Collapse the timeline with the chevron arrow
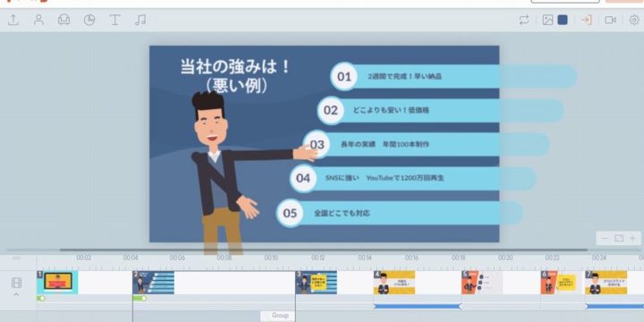The image size is (644, 322). coord(16,294)
